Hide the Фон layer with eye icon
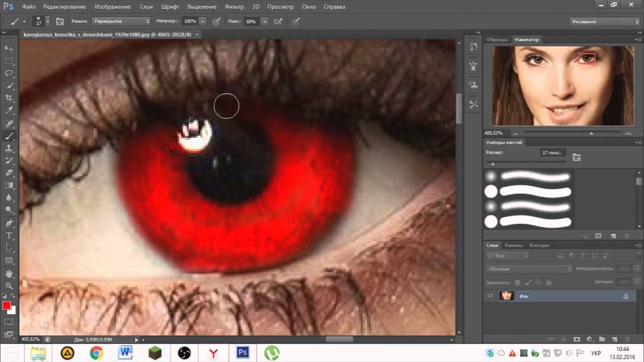The height and width of the screenshot is (362, 644). point(490,296)
